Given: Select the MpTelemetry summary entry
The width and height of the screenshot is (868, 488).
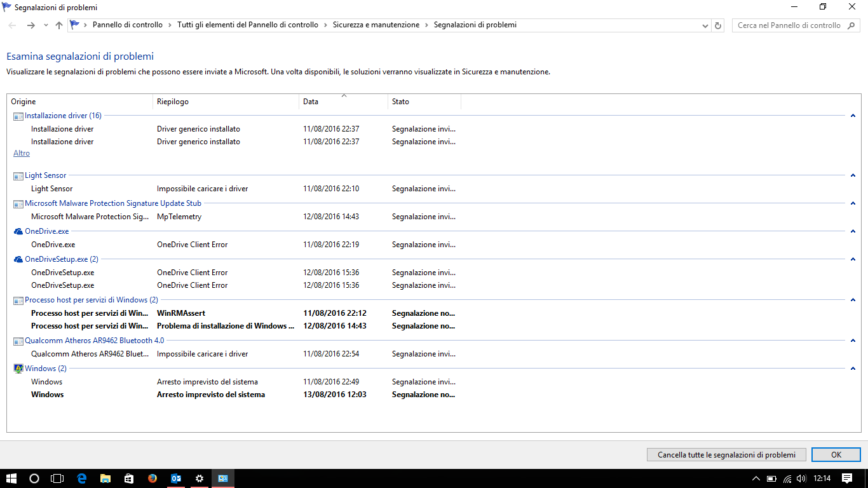Looking at the screenshot, I should pyautogui.click(x=179, y=217).
